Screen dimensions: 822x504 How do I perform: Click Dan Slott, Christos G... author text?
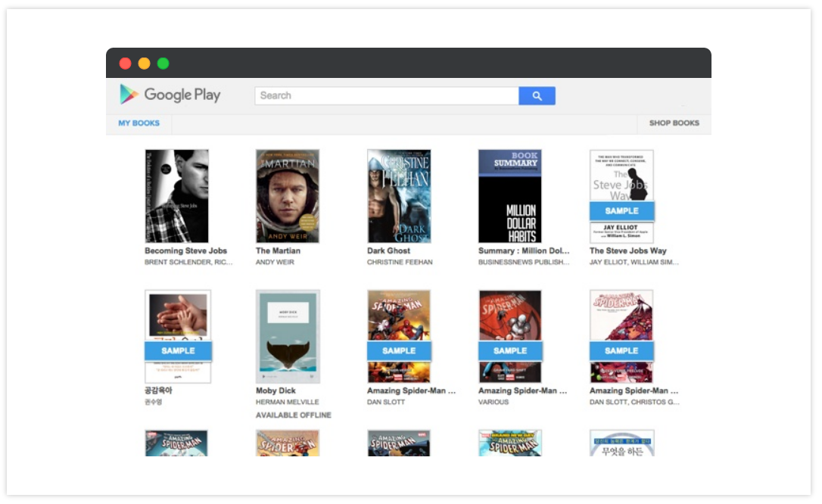point(634,402)
